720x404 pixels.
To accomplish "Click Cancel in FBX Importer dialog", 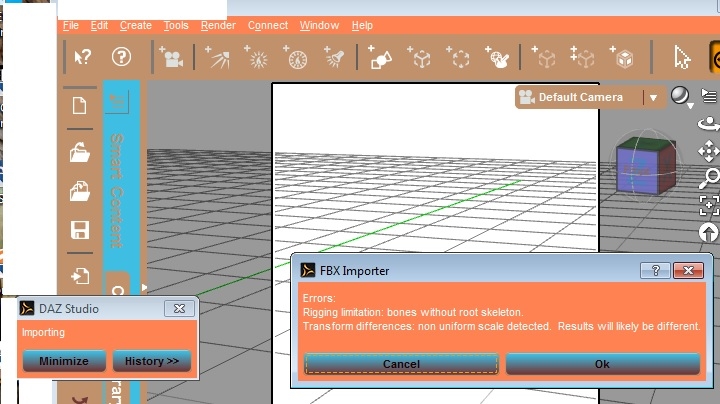I will [x=401, y=364].
